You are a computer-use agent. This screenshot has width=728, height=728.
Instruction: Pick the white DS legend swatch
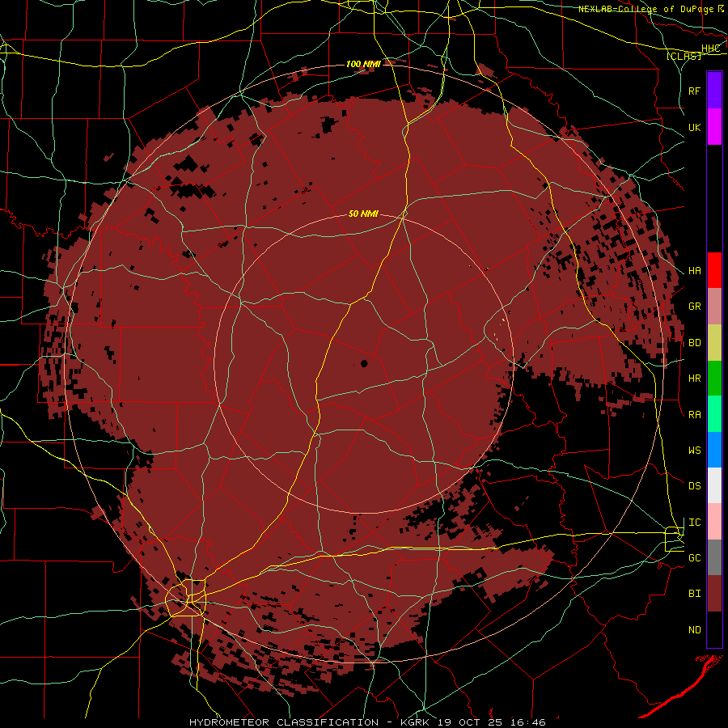point(714,485)
